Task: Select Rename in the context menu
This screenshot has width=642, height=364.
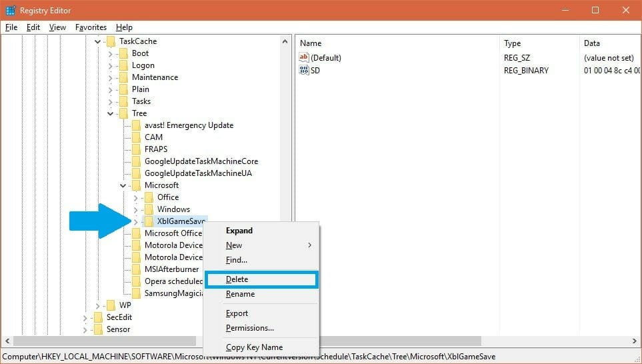Action: coord(261,294)
